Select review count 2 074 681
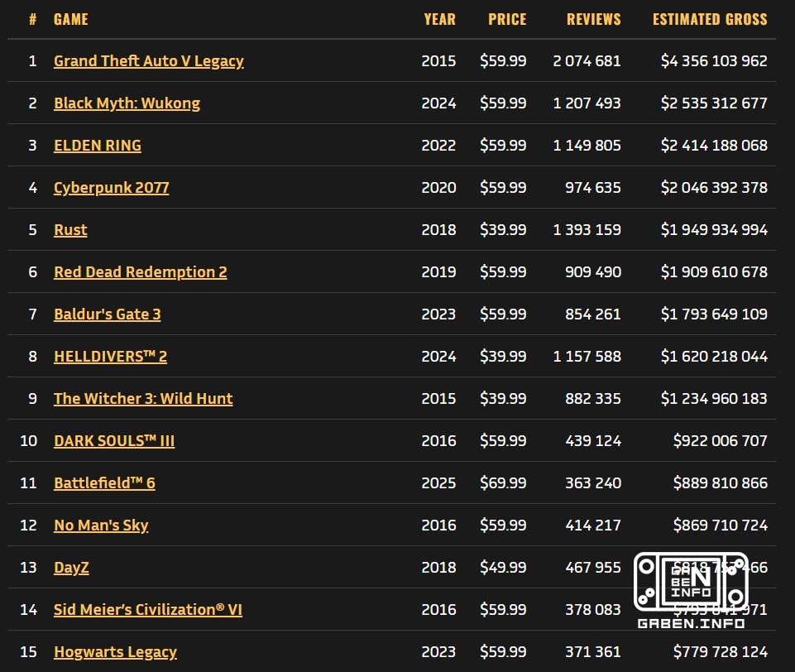 pyautogui.click(x=587, y=61)
